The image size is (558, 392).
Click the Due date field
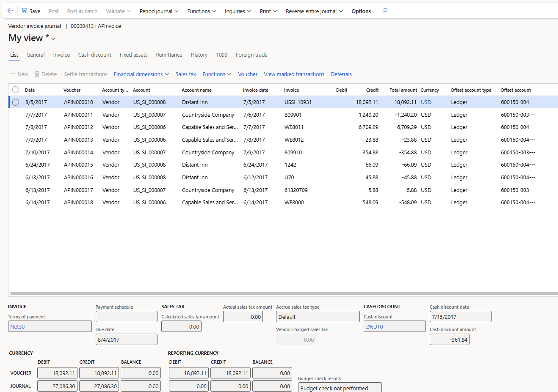tap(126, 340)
